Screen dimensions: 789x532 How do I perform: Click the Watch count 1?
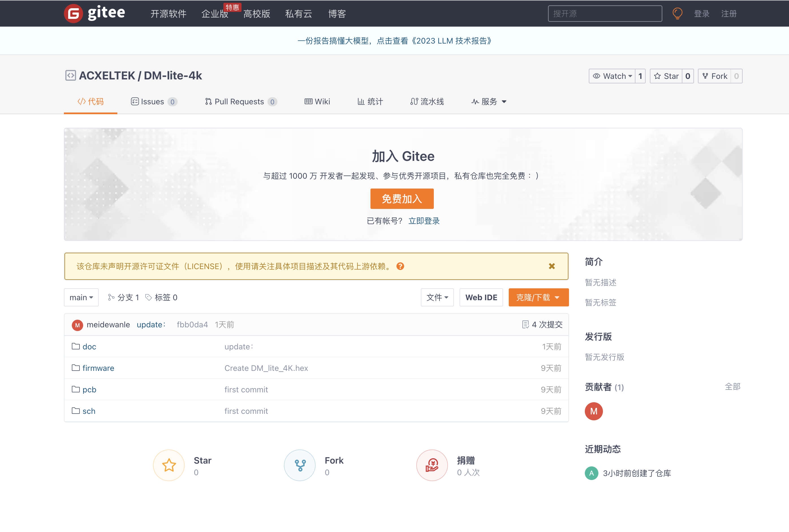click(x=640, y=76)
